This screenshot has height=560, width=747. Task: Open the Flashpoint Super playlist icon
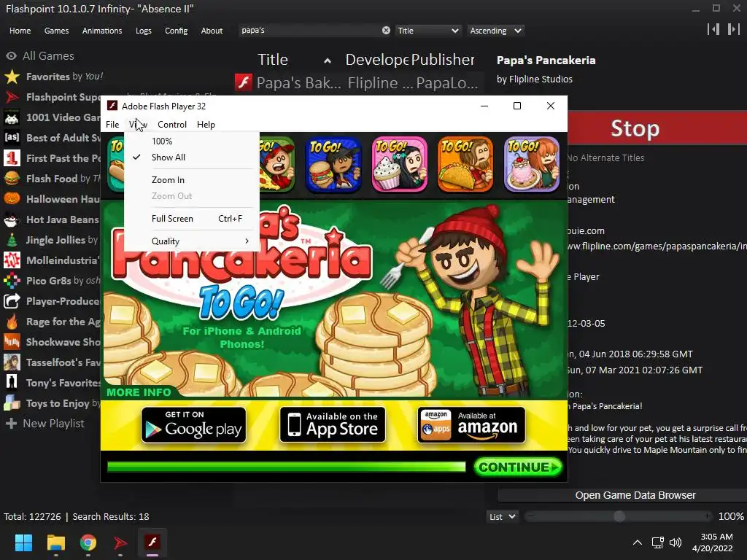pyautogui.click(x=12, y=97)
